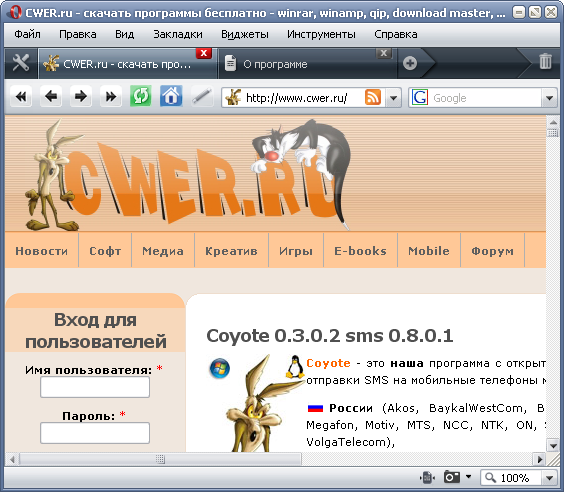This screenshot has width=564, height=492.
Task: Toggle fit-to-width icon in status bar
Action: tap(427, 478)
